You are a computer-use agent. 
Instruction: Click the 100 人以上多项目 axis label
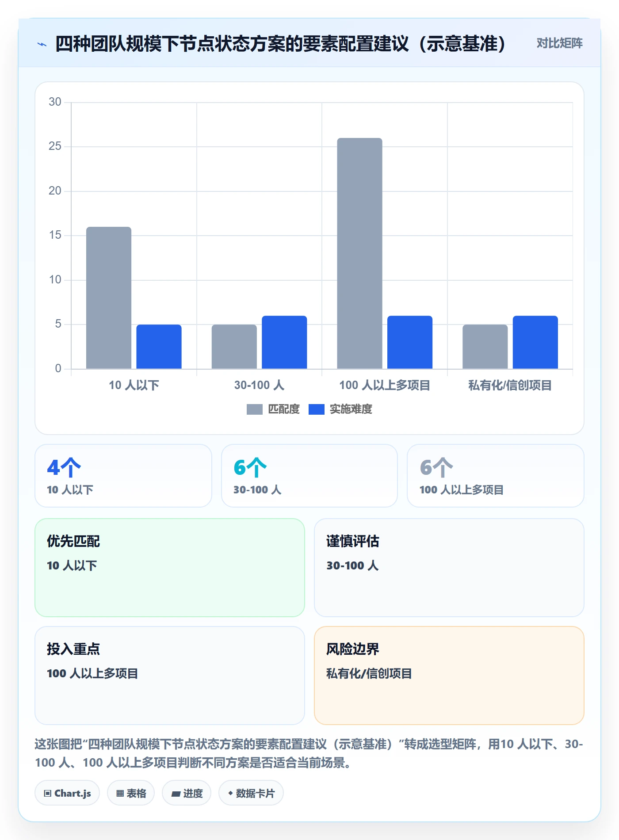[385, 385]
